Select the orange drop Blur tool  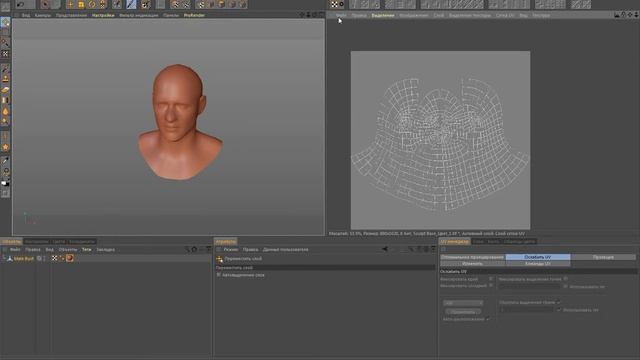pyautogui.click(x=5, y=111)
